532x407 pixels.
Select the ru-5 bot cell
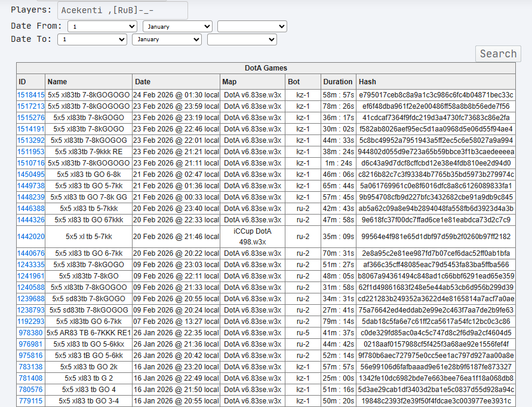click(x=303, y=333)
